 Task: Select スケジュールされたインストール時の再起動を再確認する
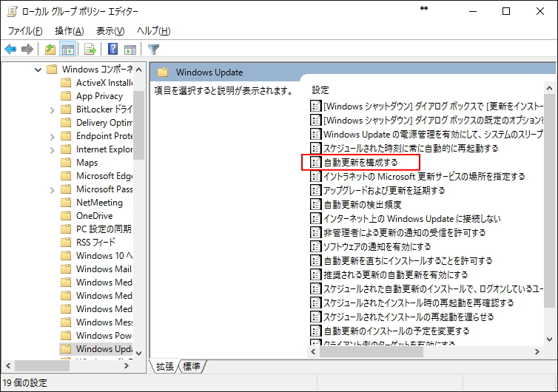419,303
